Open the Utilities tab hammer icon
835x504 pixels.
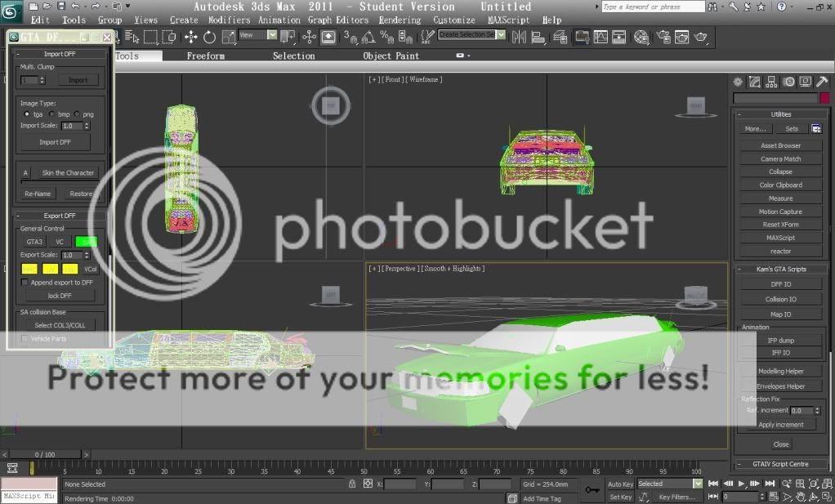tap(822, 82)
